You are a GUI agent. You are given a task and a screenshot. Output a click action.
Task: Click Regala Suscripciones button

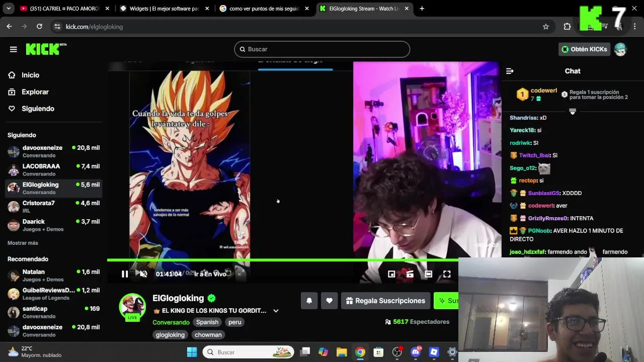(x=385, y=301)
